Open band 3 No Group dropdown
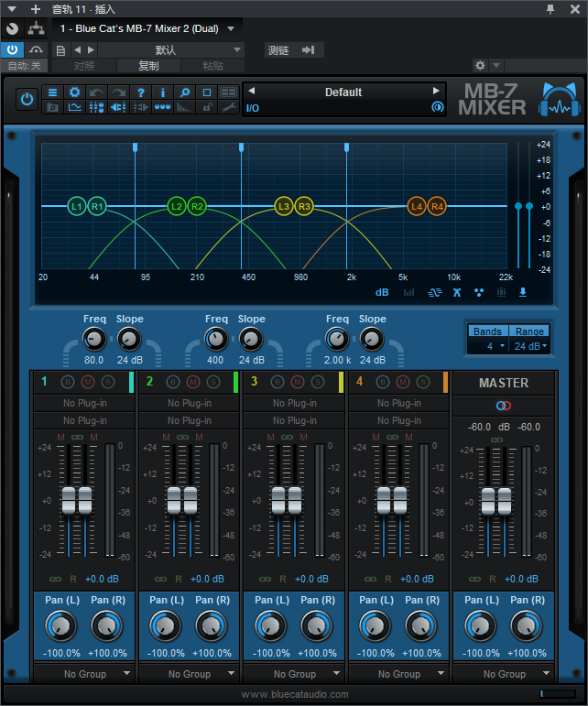The image size is (588, 706). (x=294, y=674)
